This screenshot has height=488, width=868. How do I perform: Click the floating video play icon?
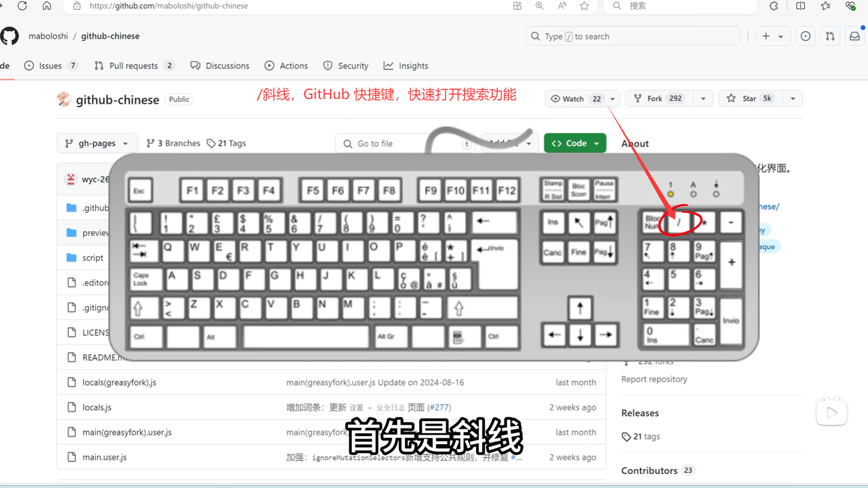pyautogui.click(x=831, y=412)
